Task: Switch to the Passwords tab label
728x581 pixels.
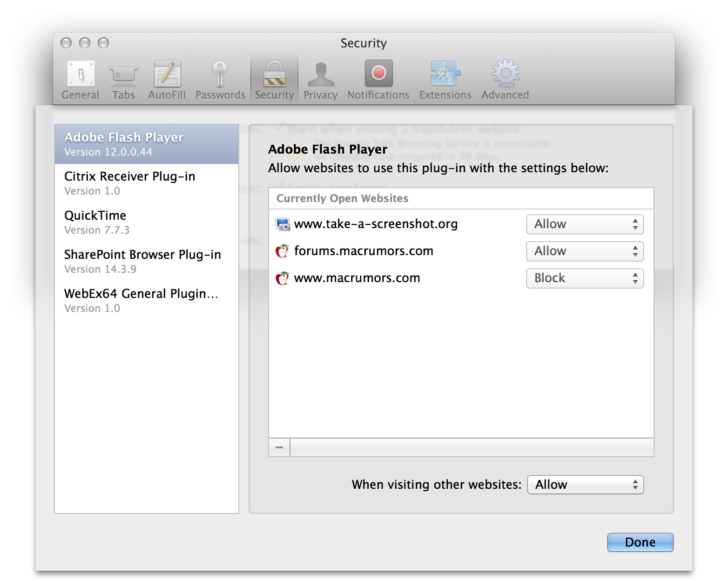Action: coord(220,95)
